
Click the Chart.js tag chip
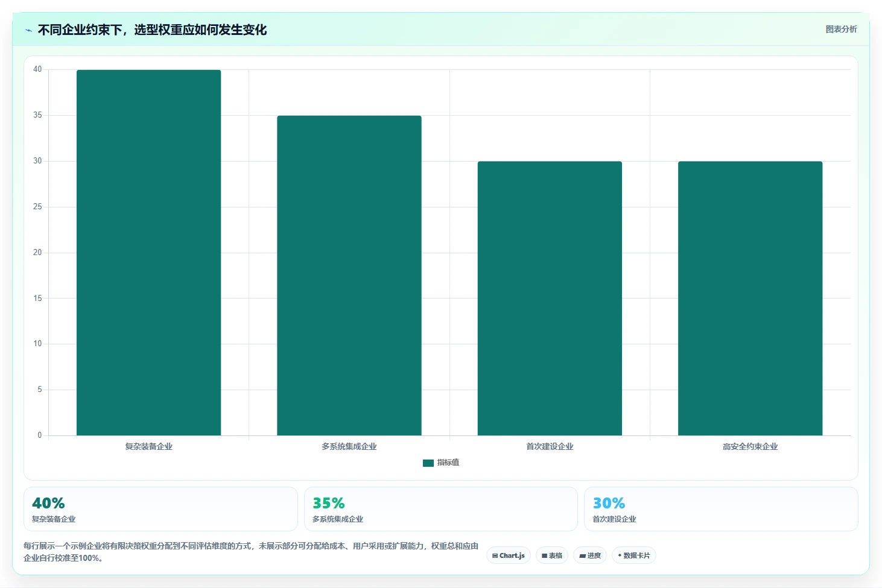click(509, 555)
